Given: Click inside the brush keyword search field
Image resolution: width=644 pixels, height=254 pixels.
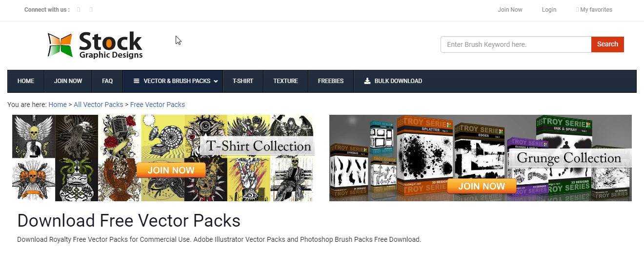Looking at the screenshot, I should pos(516,44).
